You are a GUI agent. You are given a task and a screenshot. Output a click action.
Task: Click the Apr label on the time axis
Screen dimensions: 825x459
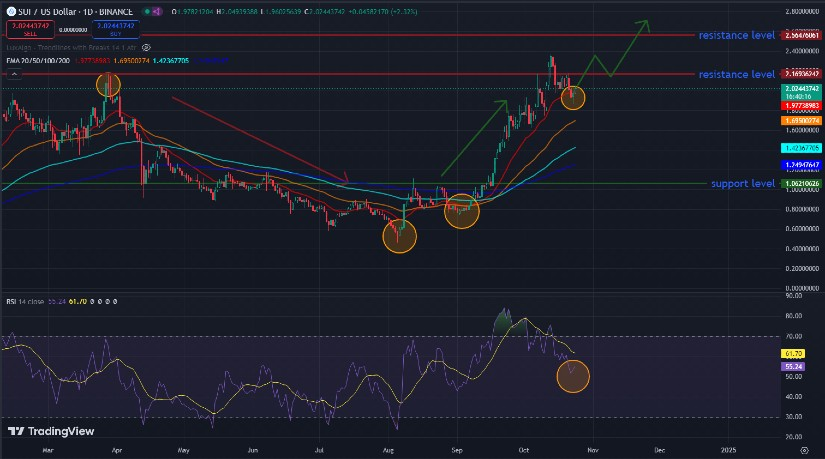[x=117, y=451]
